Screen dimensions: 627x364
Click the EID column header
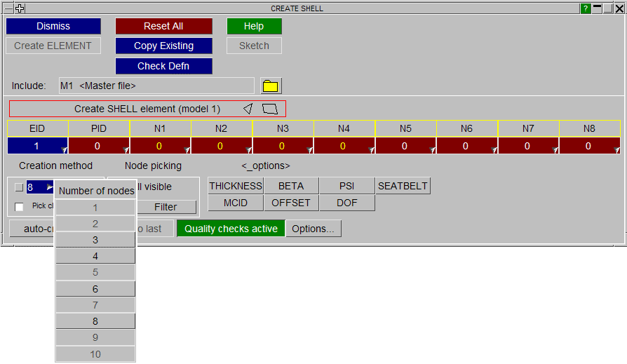point(37,128)
